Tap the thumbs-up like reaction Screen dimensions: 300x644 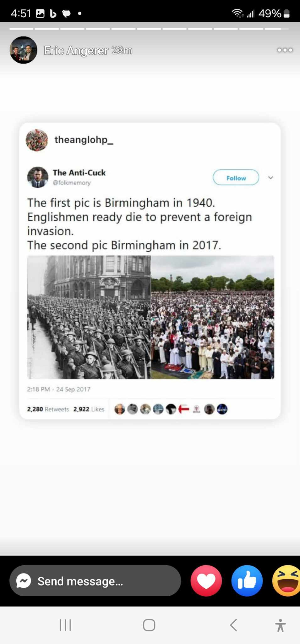247,580
